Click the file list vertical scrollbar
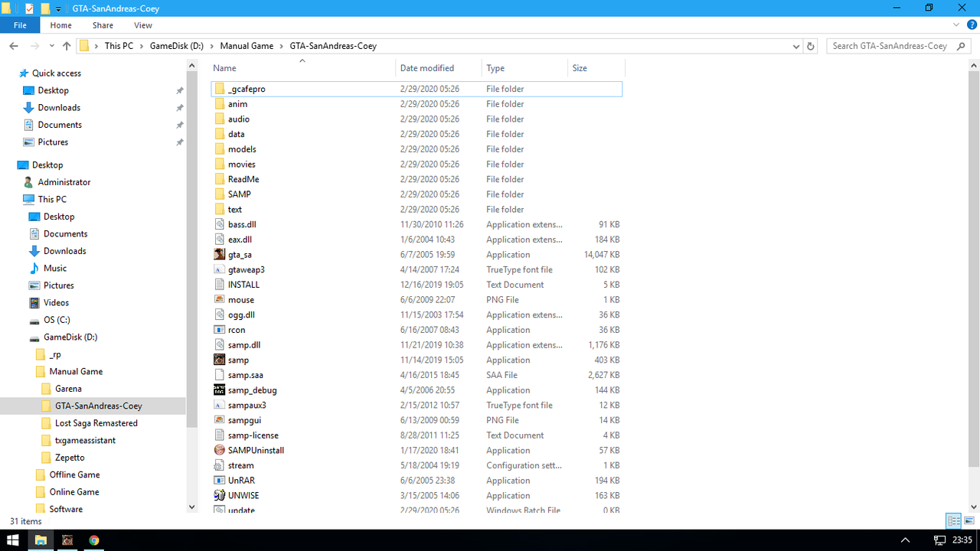Viewport: 980px width, 551px height. (x=974, y=268)
